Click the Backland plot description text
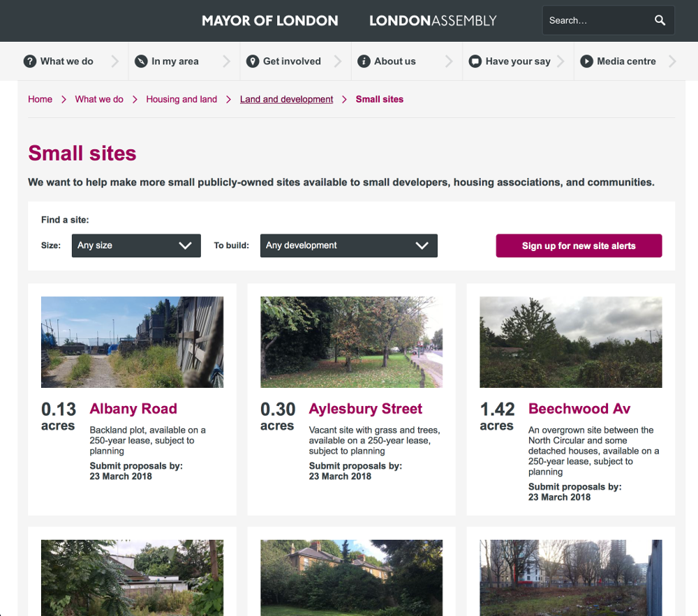Image resolution: width=698 pixels, height=616 pixels. pos(147,440)
